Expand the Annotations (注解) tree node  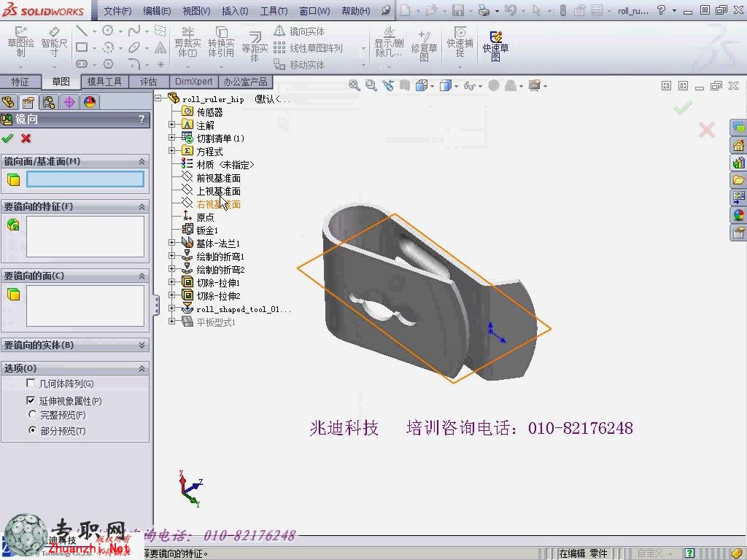tap(172, 125)
